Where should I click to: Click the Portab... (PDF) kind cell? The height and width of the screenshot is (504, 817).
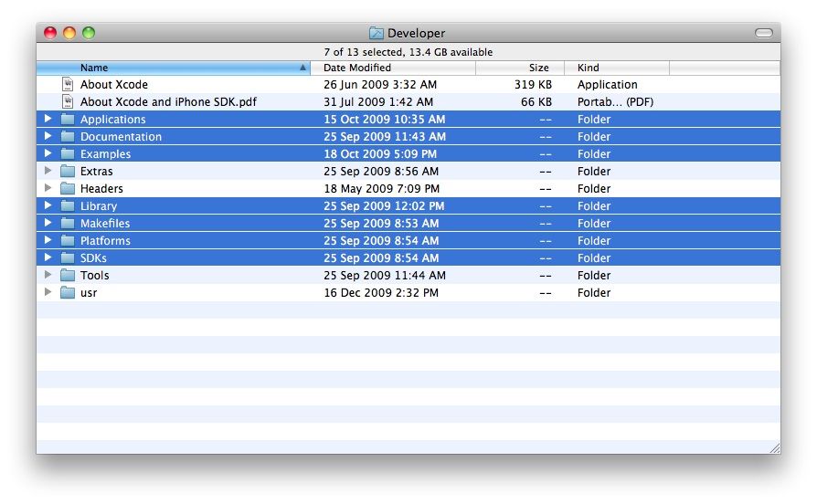tap(615, 102)
